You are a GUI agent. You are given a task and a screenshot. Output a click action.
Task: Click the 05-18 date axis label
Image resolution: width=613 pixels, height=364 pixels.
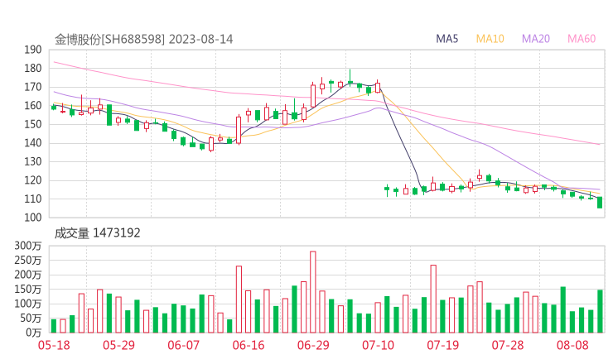click(54, 345)
